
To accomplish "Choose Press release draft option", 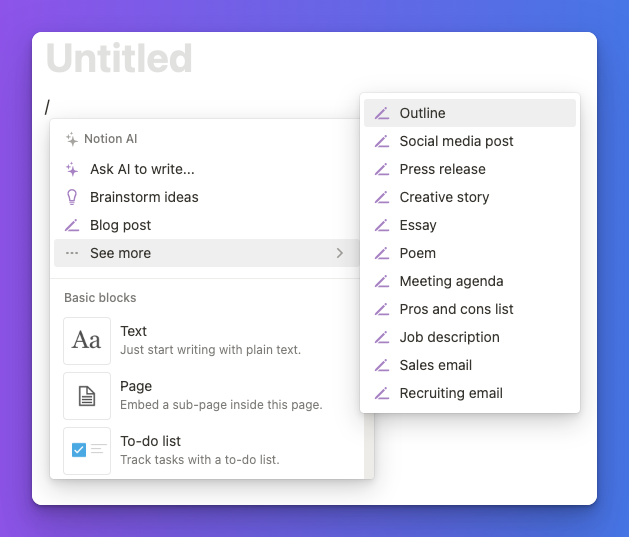I will click(470, 169).
